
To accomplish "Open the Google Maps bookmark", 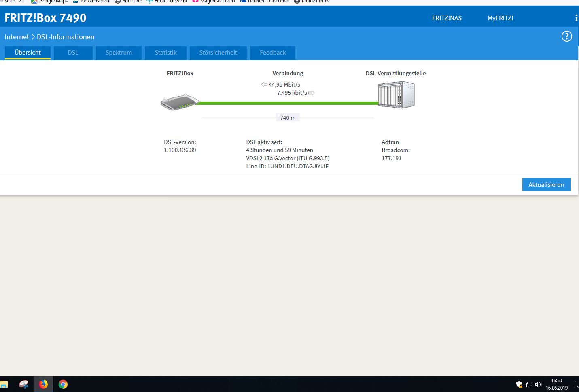I will (x=49, y=2).
